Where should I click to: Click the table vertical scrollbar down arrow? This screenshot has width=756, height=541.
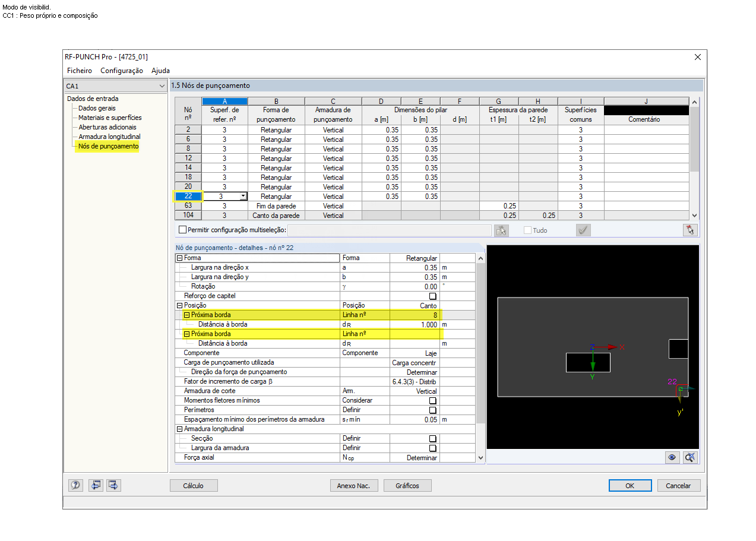[694, 216]
